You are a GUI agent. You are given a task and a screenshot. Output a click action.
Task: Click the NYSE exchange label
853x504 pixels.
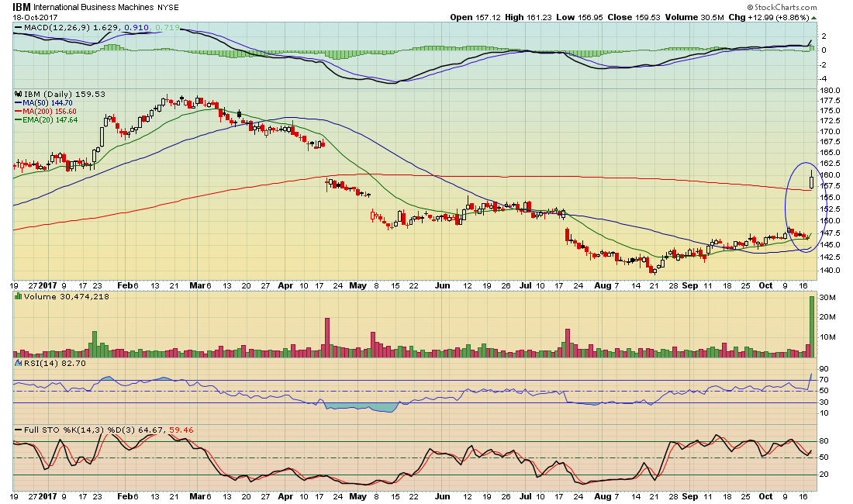tap(168, 8)
